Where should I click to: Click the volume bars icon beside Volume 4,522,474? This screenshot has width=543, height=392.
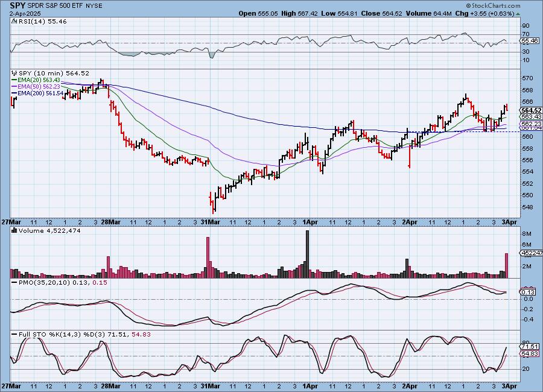tap(14, 230)
